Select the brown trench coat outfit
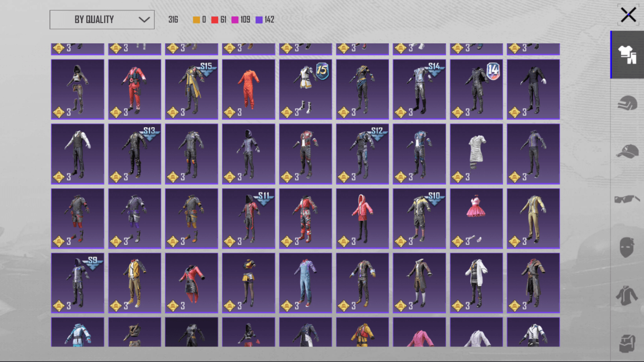The height and width of the screenshot is (362, 644). tap(533, 283)
